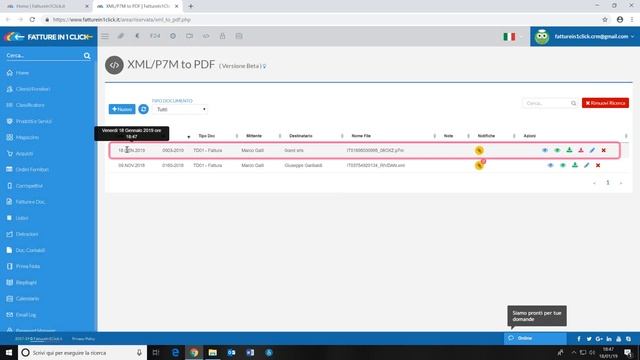Click green eye icon for Giant srls row
This screenshot has height=360, width=640.
point(557,150)
